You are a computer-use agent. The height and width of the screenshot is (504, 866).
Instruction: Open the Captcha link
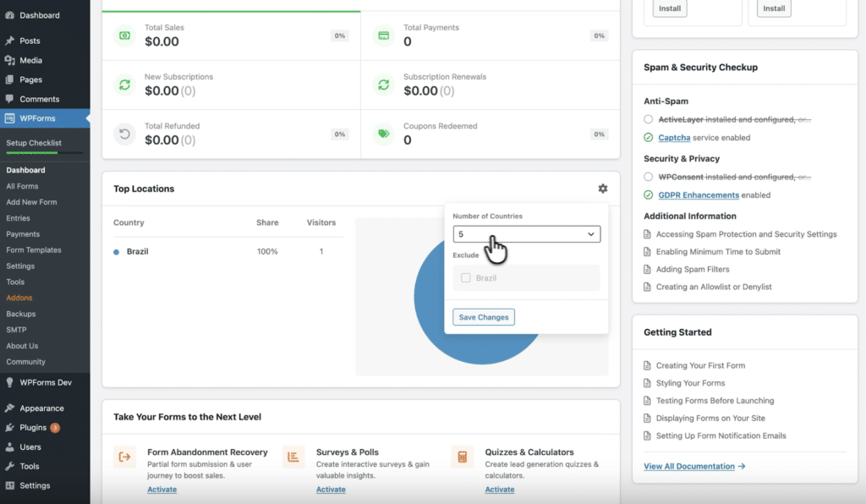click(x=674, y=138)
